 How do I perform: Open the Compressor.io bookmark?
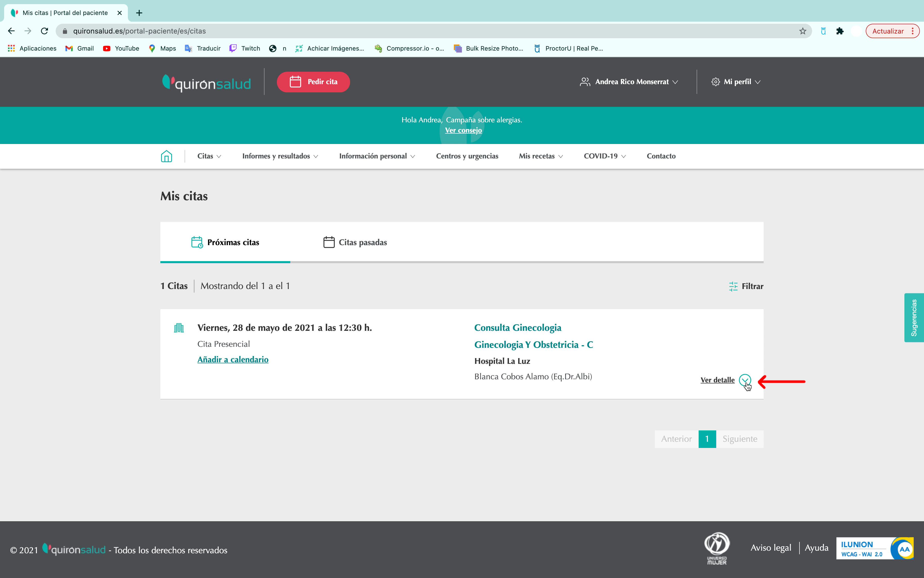(409, 49)
